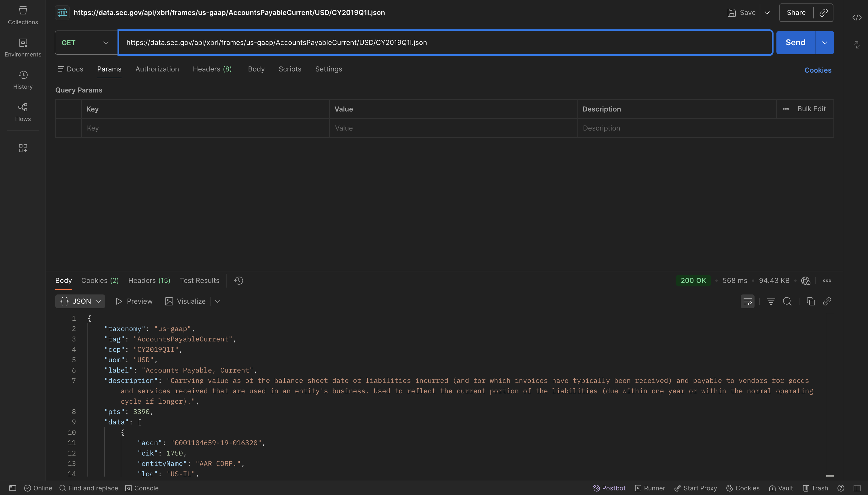868x495 pixels.
Task: Open the Test Results tab
Action: (199, 280)
